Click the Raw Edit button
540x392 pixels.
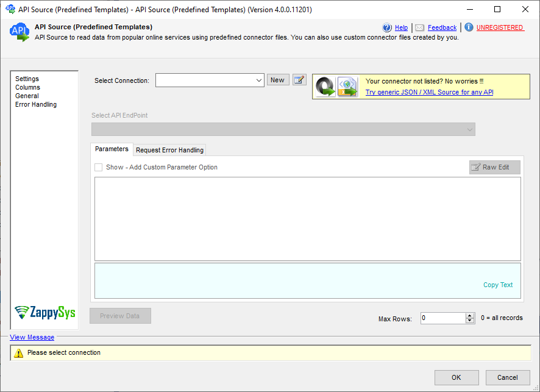[x=494, y=167]
